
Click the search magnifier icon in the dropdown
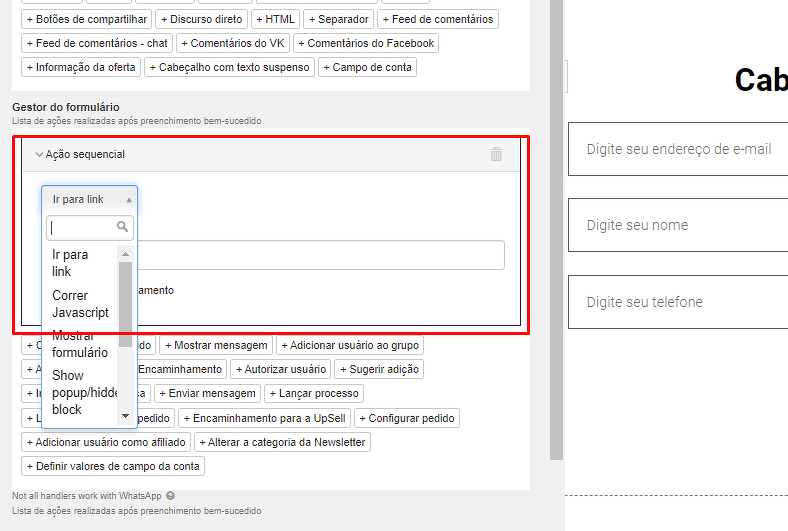click(x=123, y=227)
